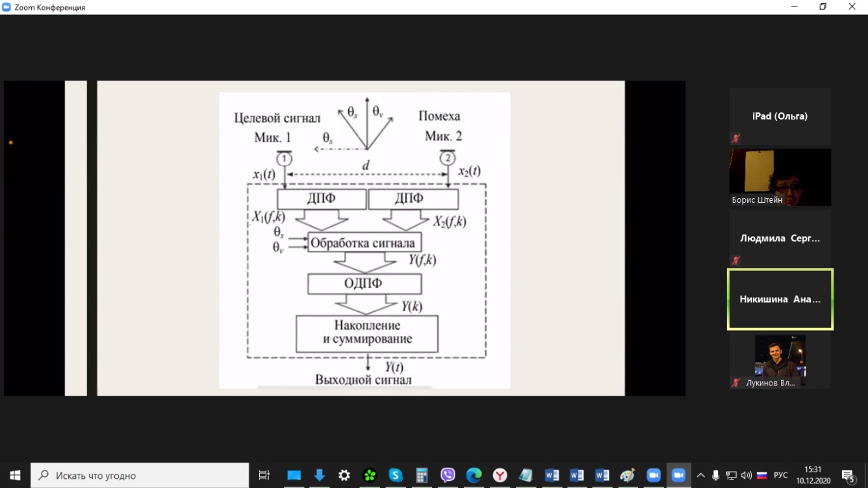868x488 pixels.
Task: Open the volume control in system tray
Action: pos(746,475)
